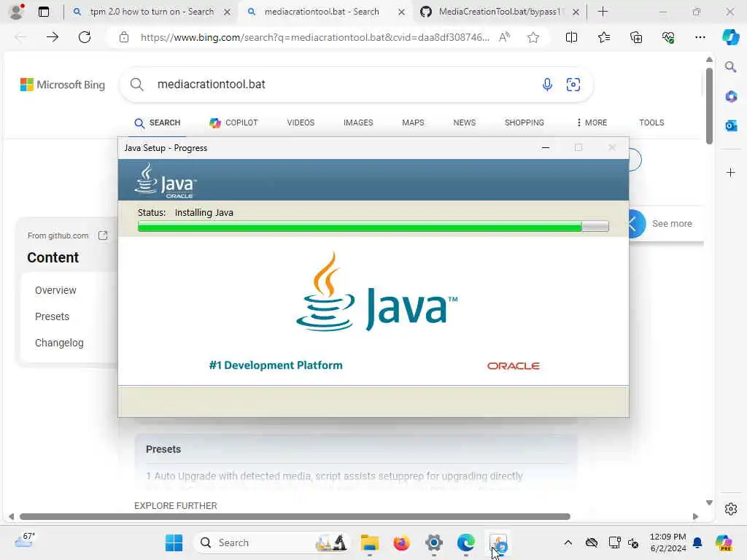Screen dimensions: 747x560
Task: Click the sidebar search icon
Action: [730, 67]
